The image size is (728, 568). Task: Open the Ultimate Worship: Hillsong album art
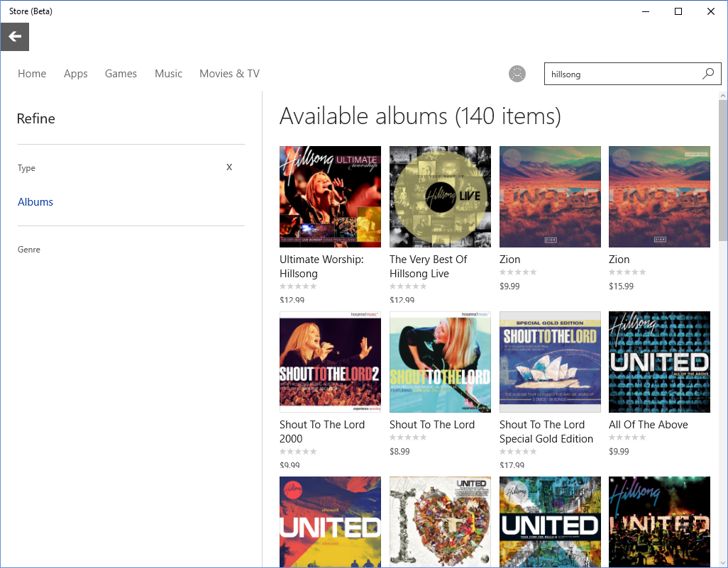pos(330,196)
